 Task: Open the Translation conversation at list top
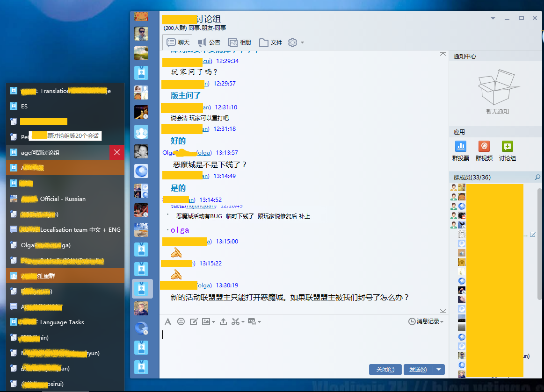(x=65, y=91)
